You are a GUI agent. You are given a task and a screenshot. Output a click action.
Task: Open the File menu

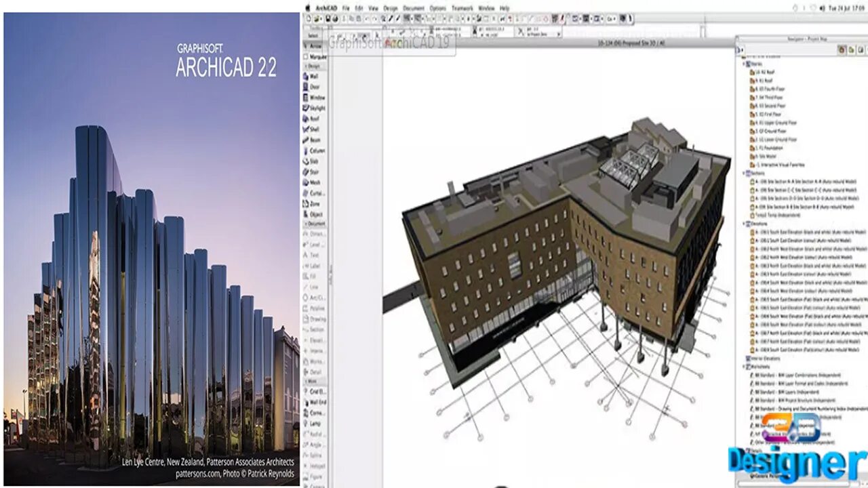346,7
